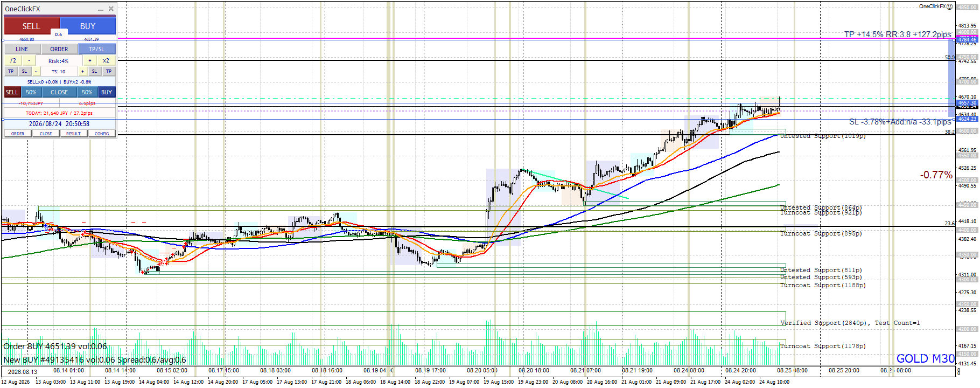980x388 pixels.
Task: Close all BUY positions with dark BUY button
Action: point(107,92)
